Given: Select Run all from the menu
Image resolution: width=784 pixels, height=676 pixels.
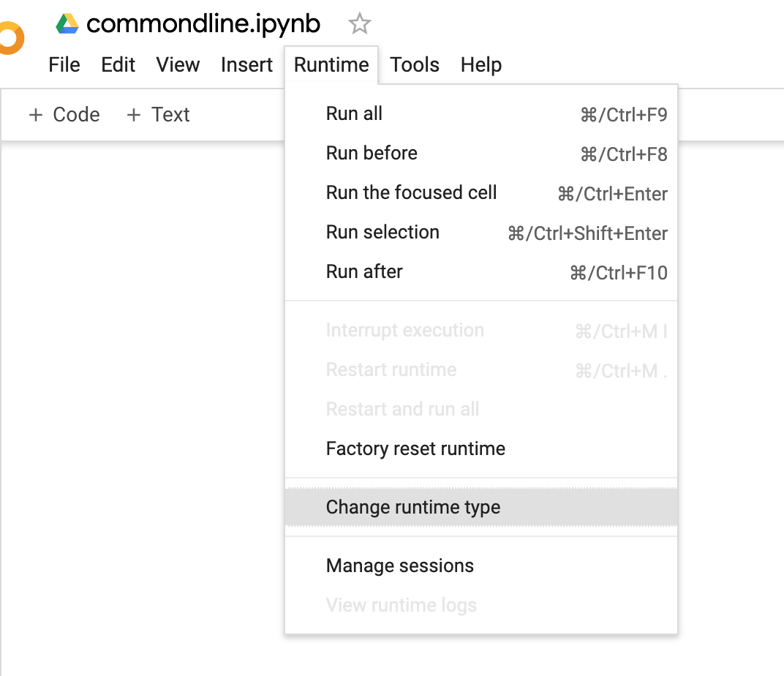Looking at the screenshot, I should click(355, 114).
